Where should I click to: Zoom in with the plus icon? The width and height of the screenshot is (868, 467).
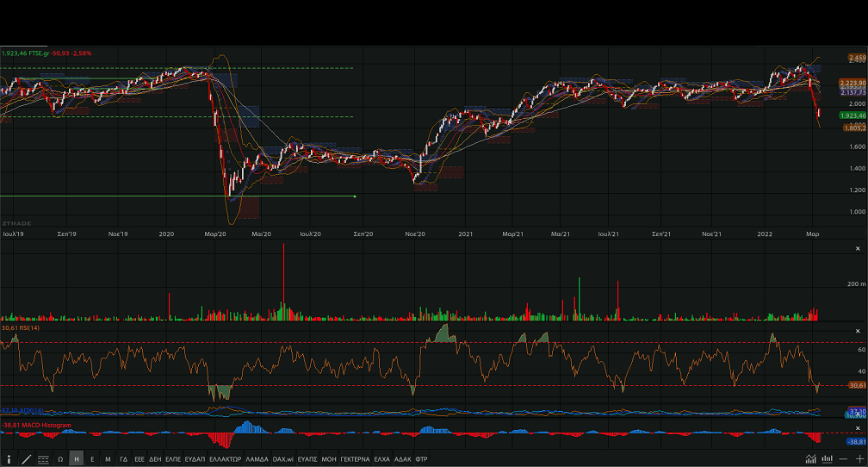click(x=859, y=458)
